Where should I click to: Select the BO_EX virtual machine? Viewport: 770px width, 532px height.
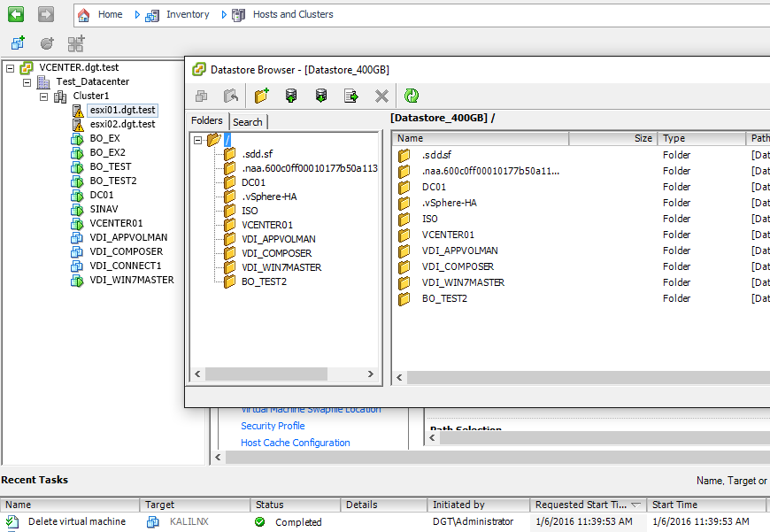(x=104, y=138)
